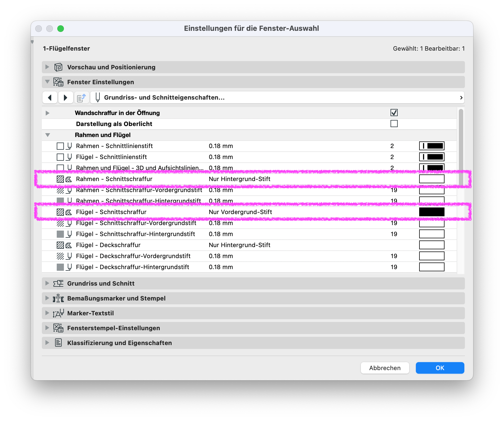504x421 pixels.
Task: Click the Marker-Textstil icon
Action: 58,313
